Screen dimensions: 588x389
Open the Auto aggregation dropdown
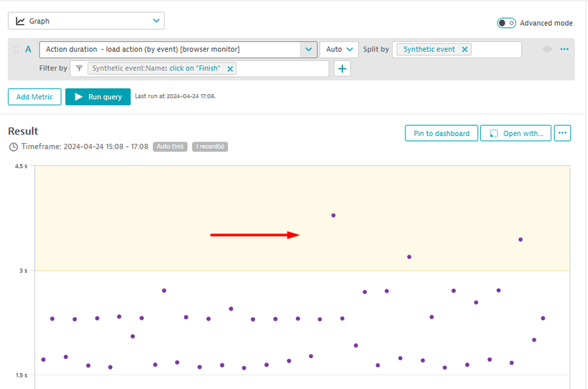(339, 50)
